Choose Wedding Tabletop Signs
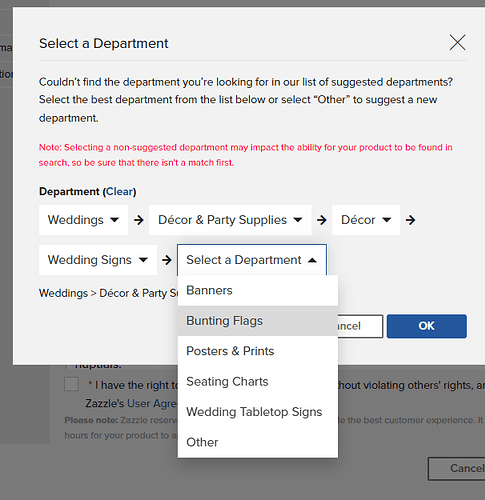 [258, 412]
